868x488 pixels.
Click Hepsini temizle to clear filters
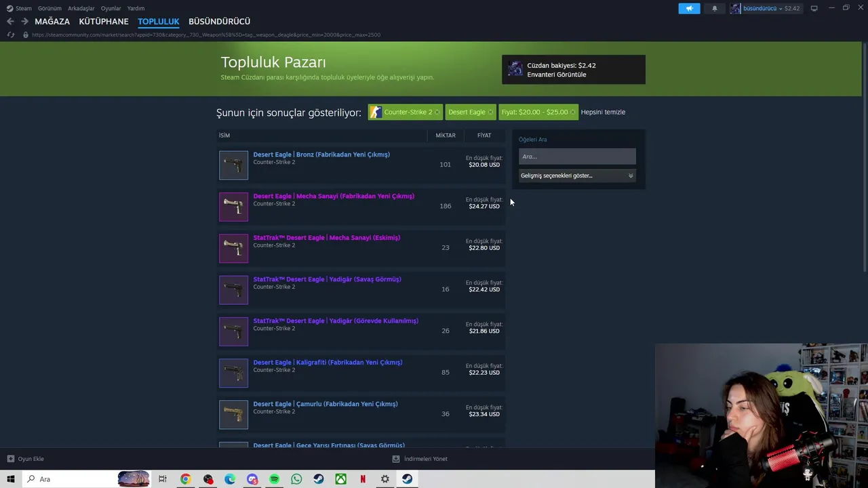[x=603, y=112]
